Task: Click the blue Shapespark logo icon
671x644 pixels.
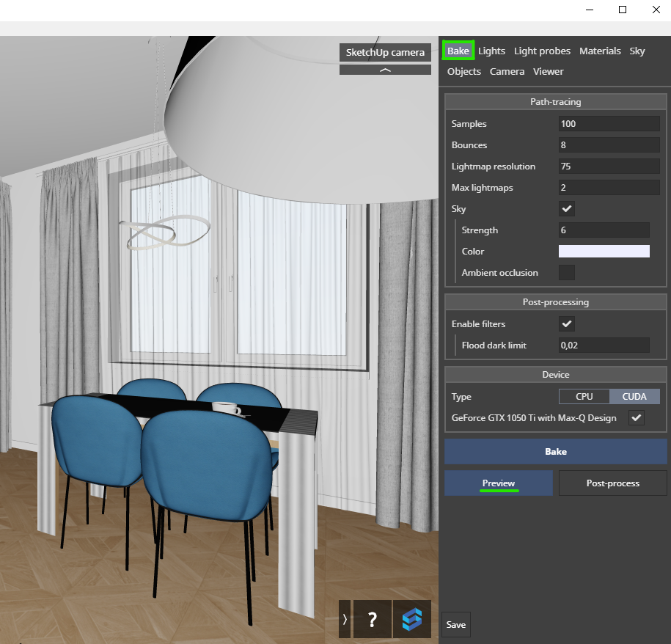Action: (x=411, y=619)
